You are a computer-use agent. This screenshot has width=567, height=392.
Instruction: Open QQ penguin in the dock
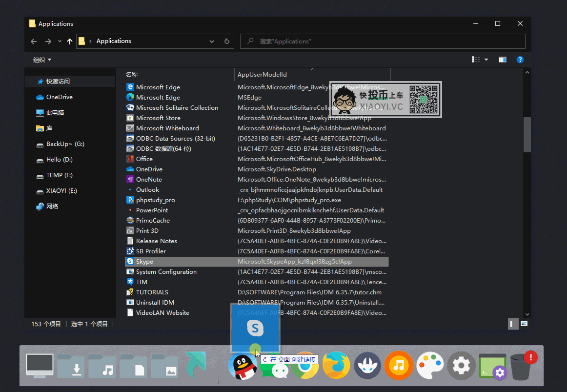click(243, 366)
